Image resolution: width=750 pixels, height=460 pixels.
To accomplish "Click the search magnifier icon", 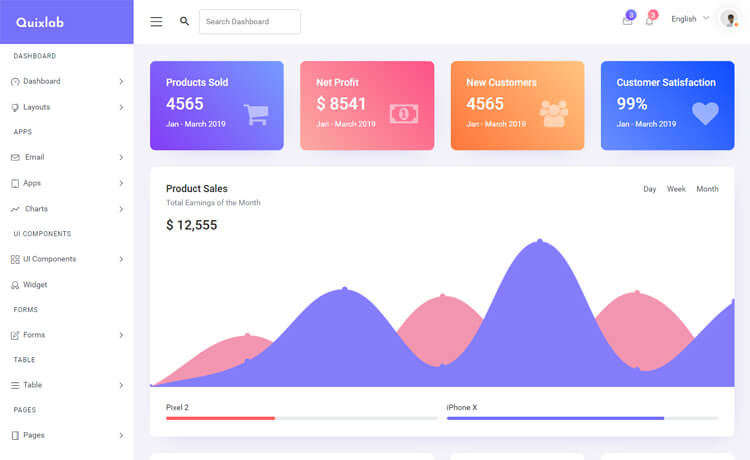I will pos(184,21).
